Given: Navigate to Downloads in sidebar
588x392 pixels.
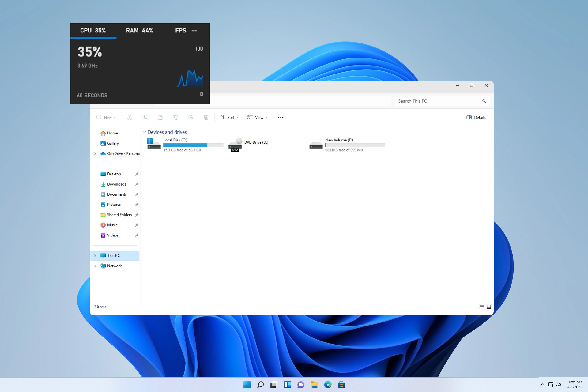Looking at the screenshot, I should [x=116, y=184].
